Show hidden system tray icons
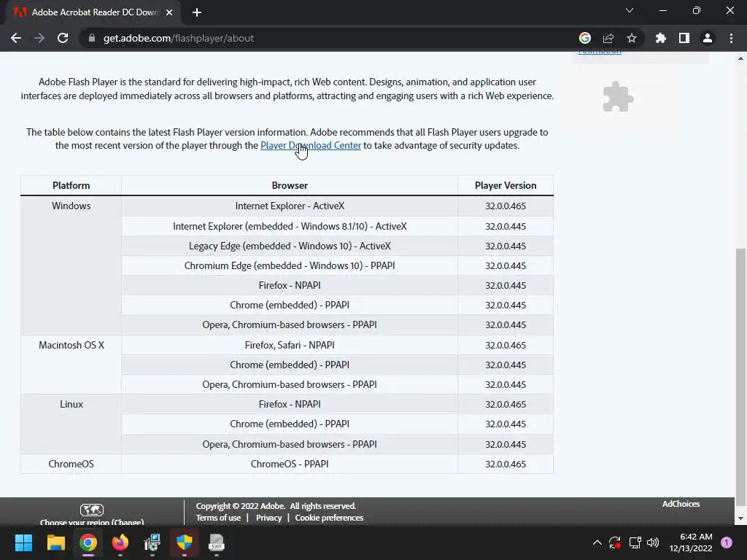Image resolution: width=747 pixels, height=560 pixels. (x=597, y=542)
